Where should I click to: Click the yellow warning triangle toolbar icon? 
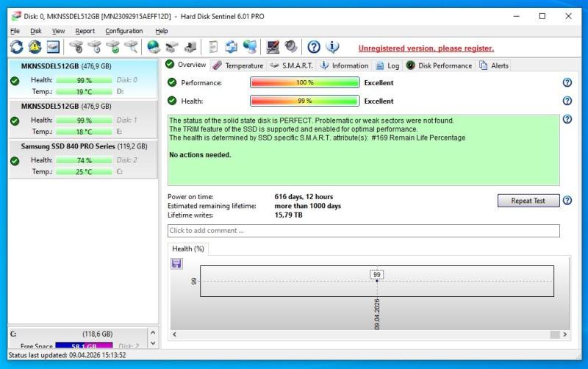pyautogui.click(x=35, y=47)
